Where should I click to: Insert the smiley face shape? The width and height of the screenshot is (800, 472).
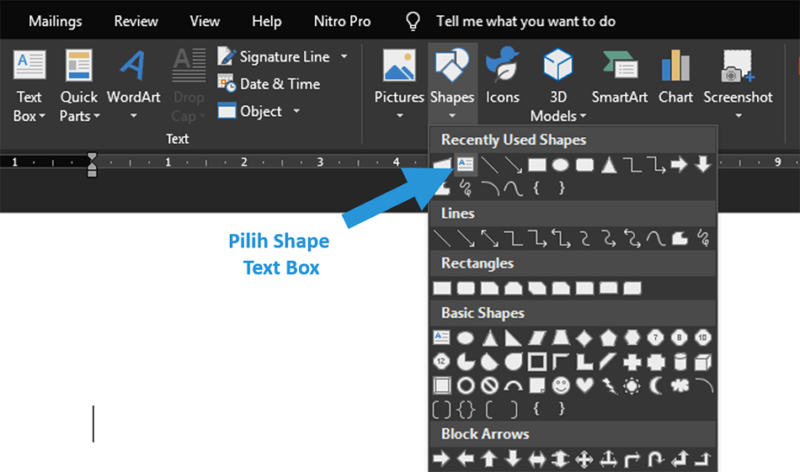(561, 386)
